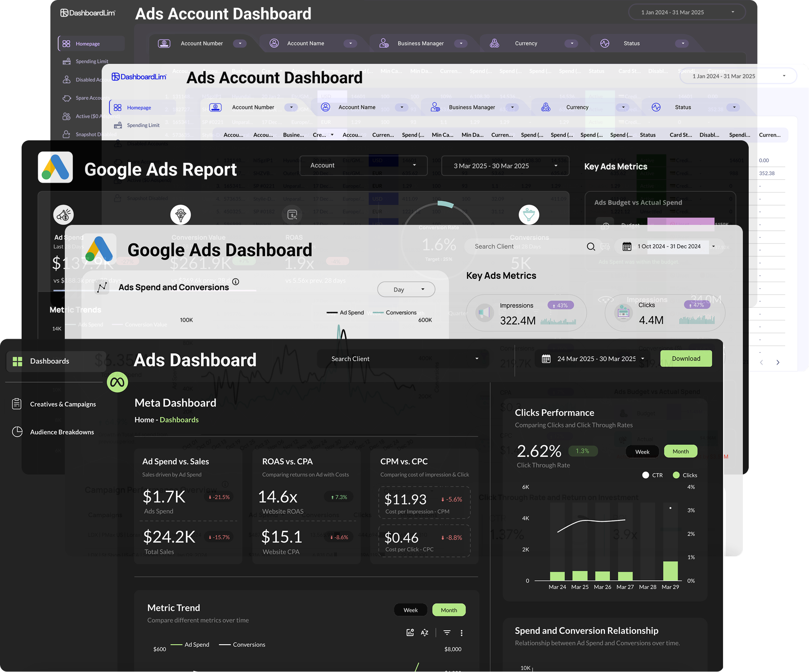Click the ROAS icon in Google Ads Report
The image size is (809, 672).
click(x=292, y=215)
